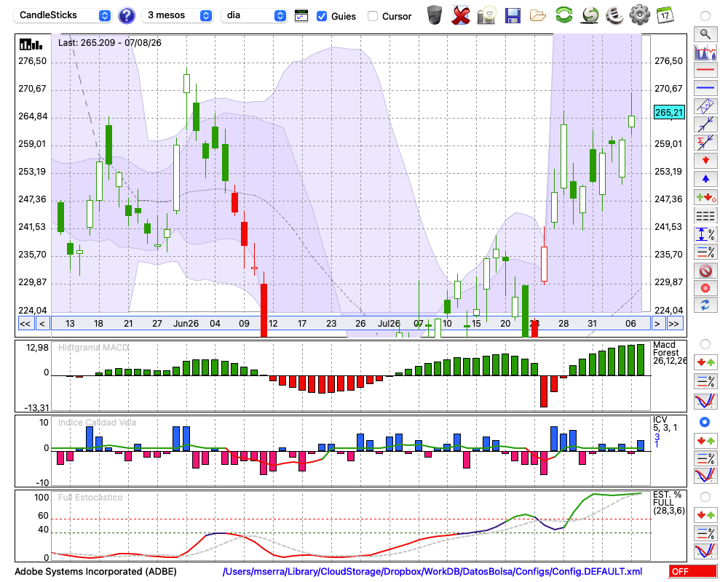The height and width of the screenshot is (582, 728).
Task: Uncheck the Guies checkbox
Action: pos(321,16)
